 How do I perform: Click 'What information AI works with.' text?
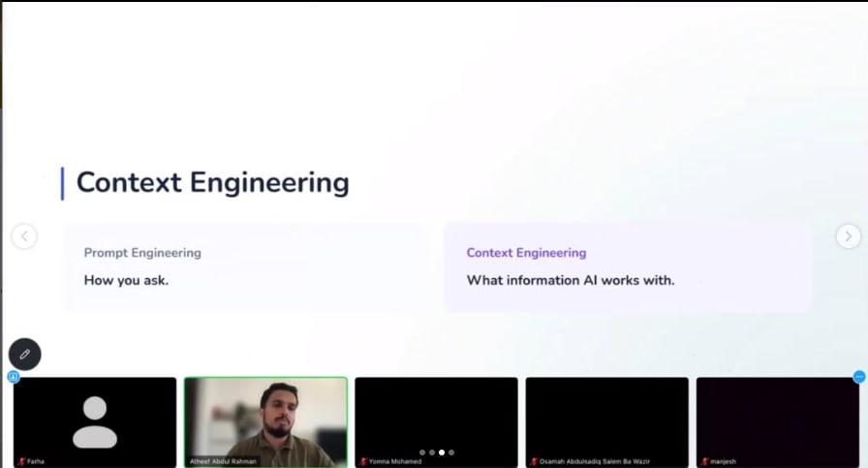tap(571, 280)
